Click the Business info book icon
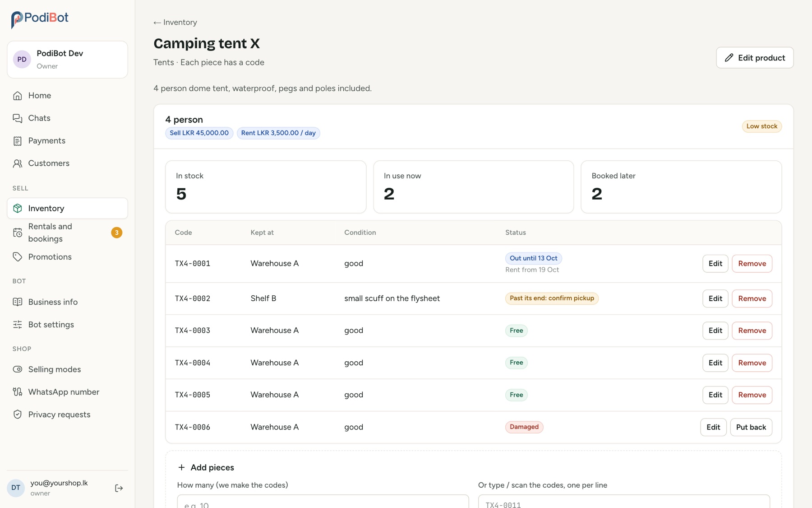Viewport: 812px width, 508px height. (x=18, y=302)
